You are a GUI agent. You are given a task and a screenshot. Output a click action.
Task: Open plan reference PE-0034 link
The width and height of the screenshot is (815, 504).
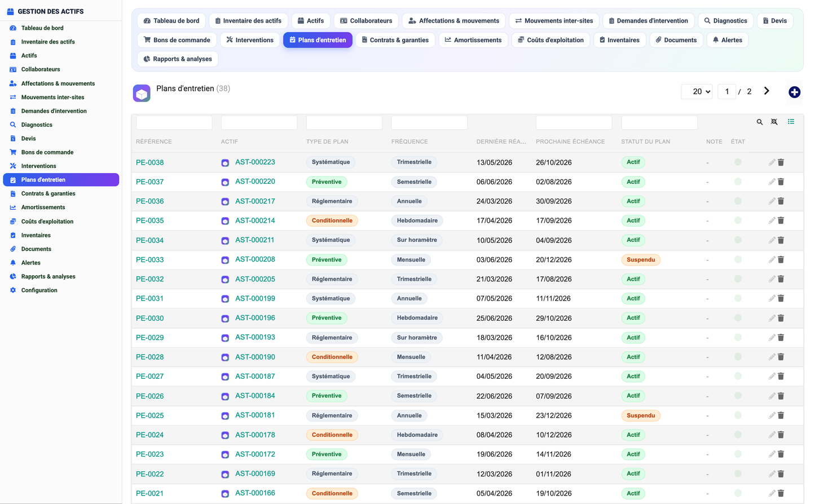coord(150,240)
